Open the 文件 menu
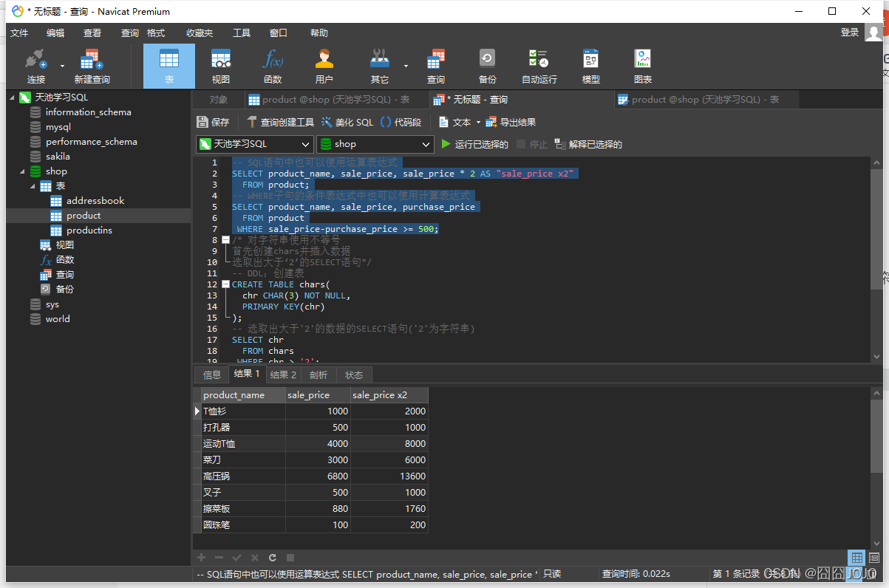Image resolution: width=889 pixels, height=588 pixels. (x=19, y=33)
